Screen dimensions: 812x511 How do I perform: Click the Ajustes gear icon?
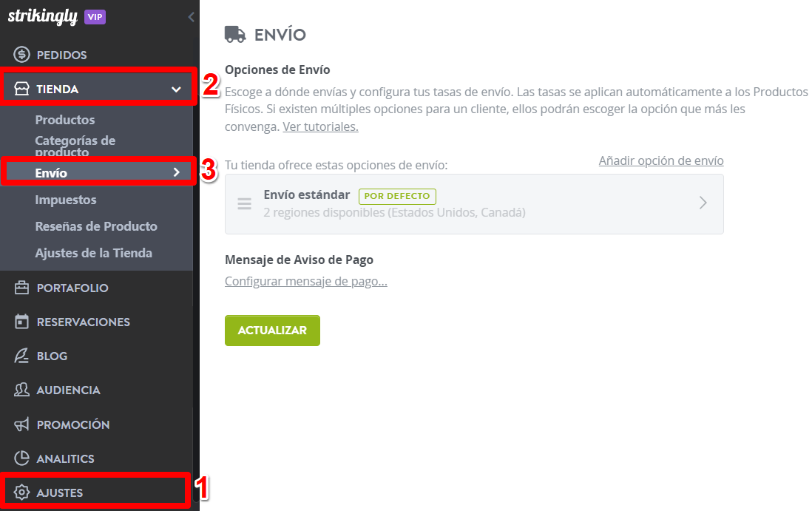tap(21, 493)
